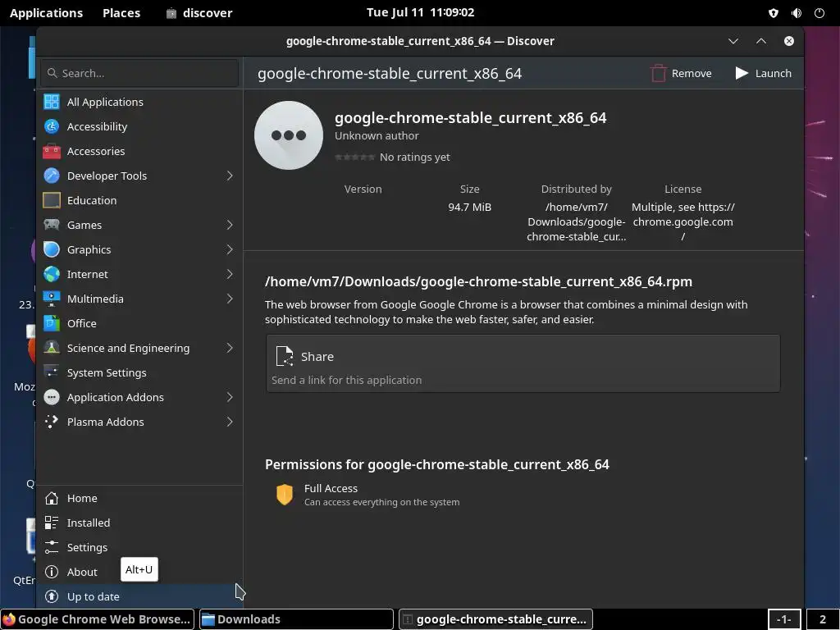This screenshot has width=840, height=630.
Task: Switch to Google Chrome Web Browser taskbar entry
Action: click(98, 619)
